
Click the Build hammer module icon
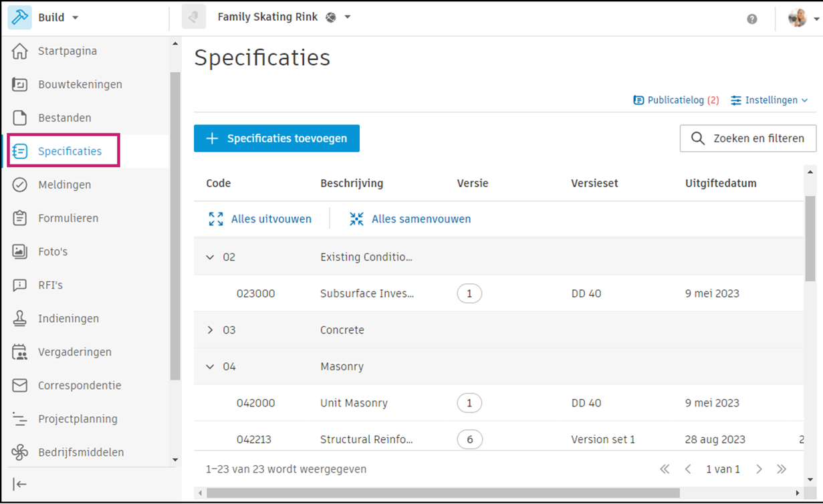click(x=20, y=18)
